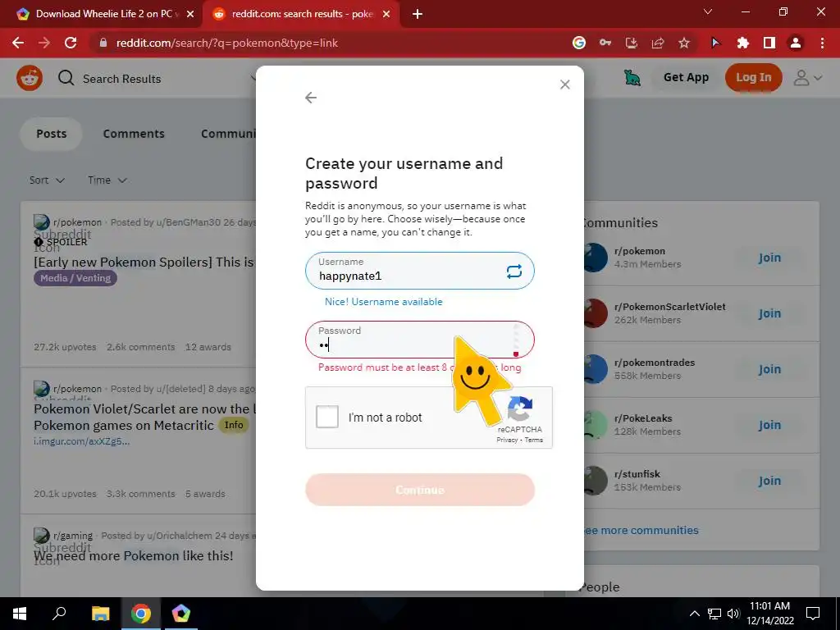The width and height of the screenshot is (840, 630).
Task: Open the i.imgur.com post link
Action: (81, 441)
